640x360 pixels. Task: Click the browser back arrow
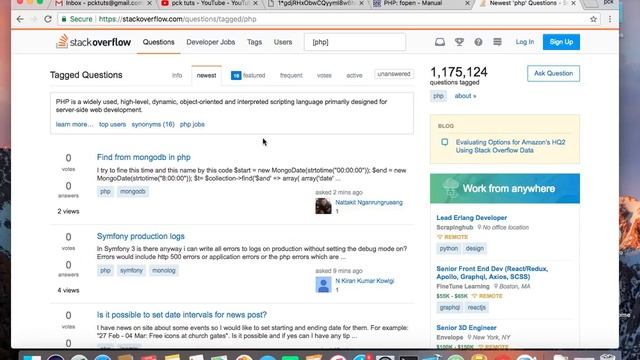pyautogui.click(x=20, y=19)
